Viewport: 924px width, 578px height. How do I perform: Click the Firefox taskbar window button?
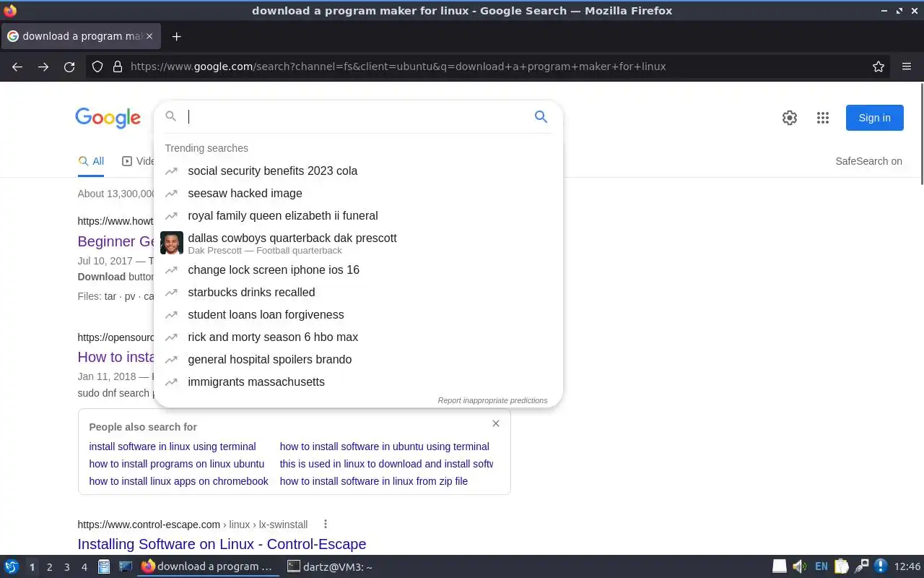click(x=208, y=566)
